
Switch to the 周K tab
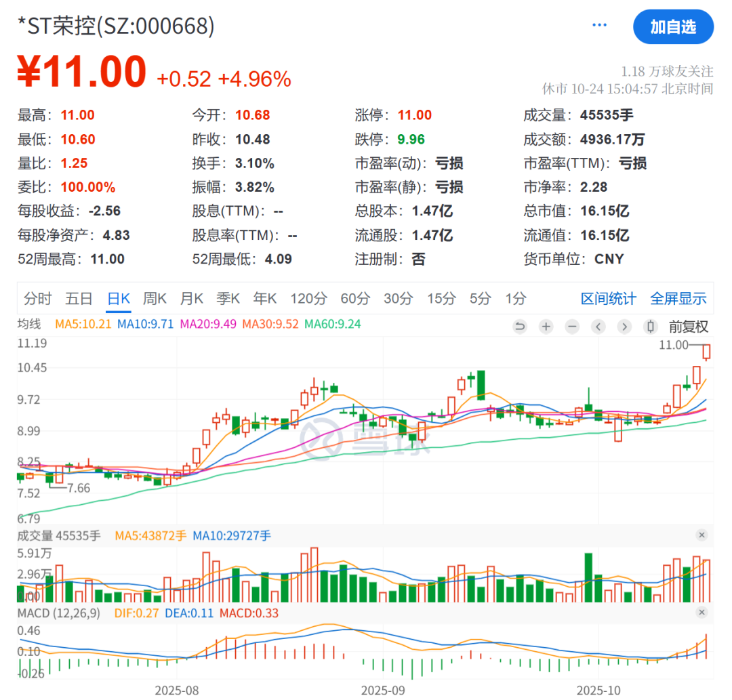pos(155,298)
